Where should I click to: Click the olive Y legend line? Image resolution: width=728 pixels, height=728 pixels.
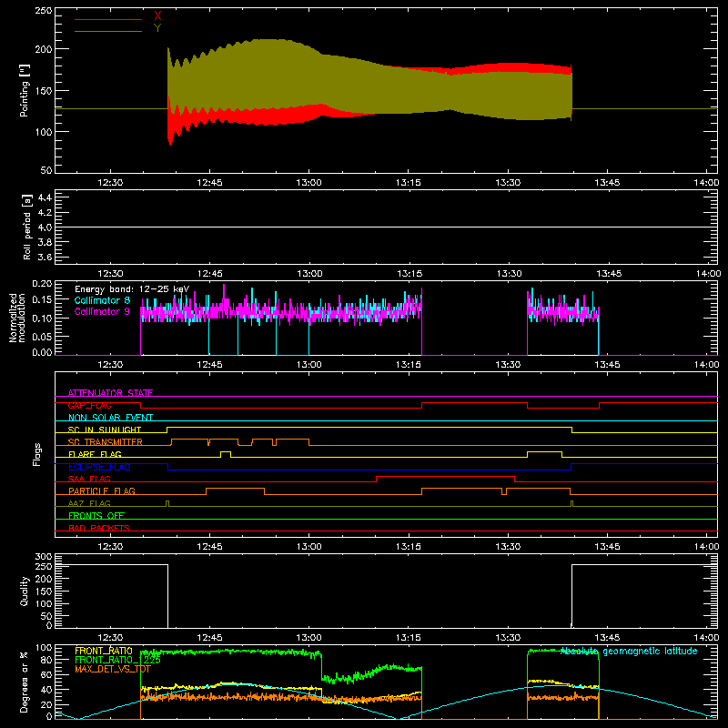108,31
